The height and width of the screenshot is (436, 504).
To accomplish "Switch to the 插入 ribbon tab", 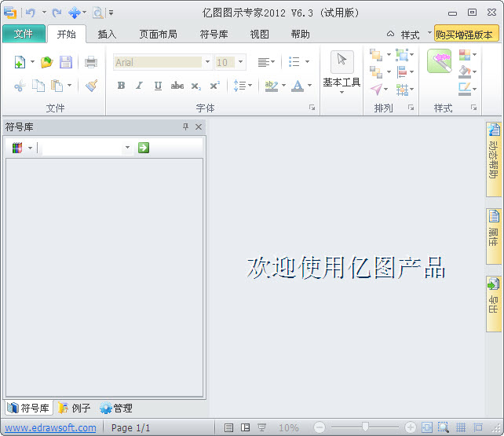I will (107, 34).
